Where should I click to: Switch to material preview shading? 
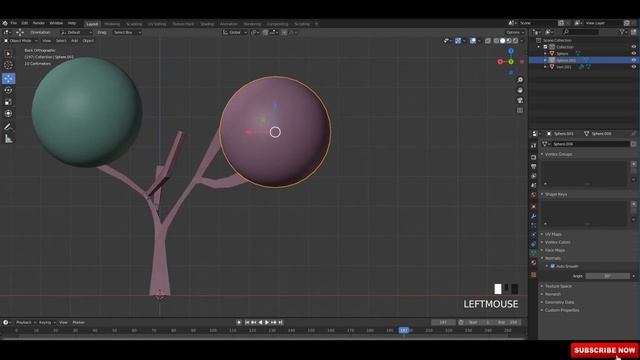pos(509,40)
